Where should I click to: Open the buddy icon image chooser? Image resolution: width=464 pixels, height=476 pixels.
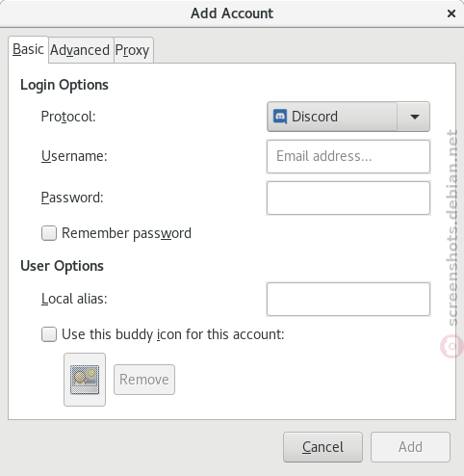(x=85, y=380)
